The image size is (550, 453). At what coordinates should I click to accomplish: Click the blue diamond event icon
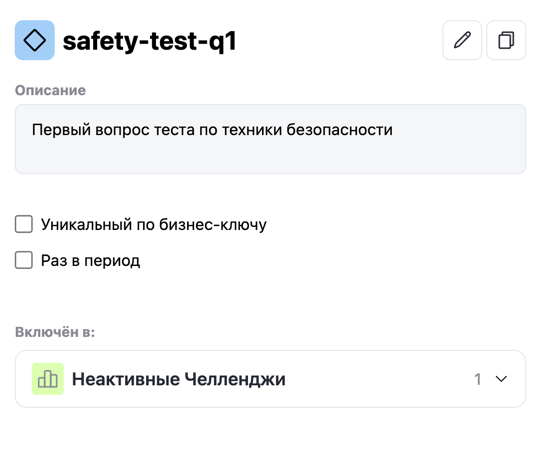click(35, 40)
